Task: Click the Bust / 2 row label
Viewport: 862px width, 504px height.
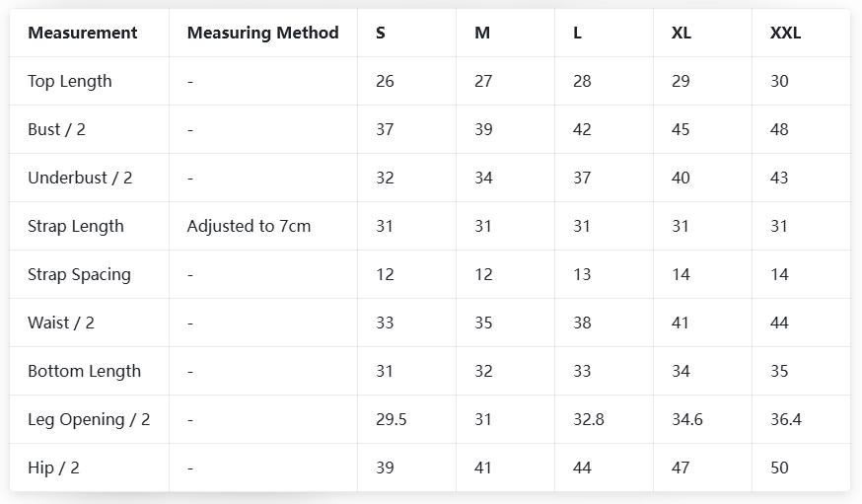Action: (57, 129)
